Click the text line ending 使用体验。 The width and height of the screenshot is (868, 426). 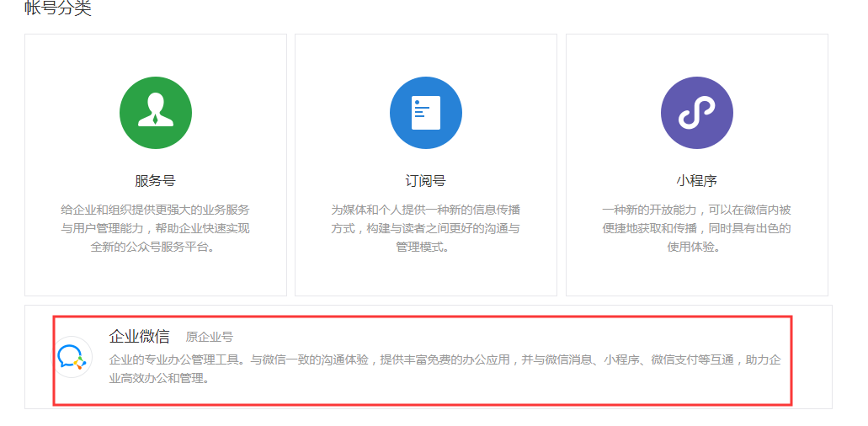(x=696, y=248)
